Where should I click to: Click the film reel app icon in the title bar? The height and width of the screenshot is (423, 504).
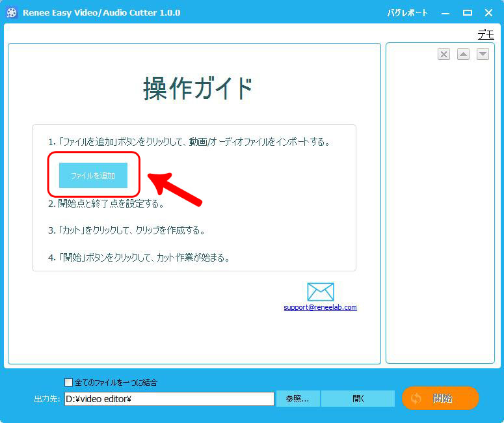tap(12, 13)
